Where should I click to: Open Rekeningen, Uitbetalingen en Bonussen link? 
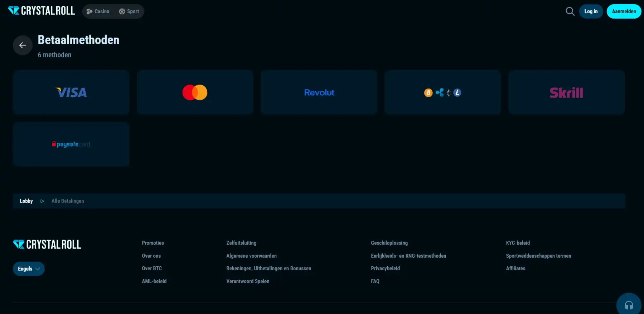click(x=268, y=268)
